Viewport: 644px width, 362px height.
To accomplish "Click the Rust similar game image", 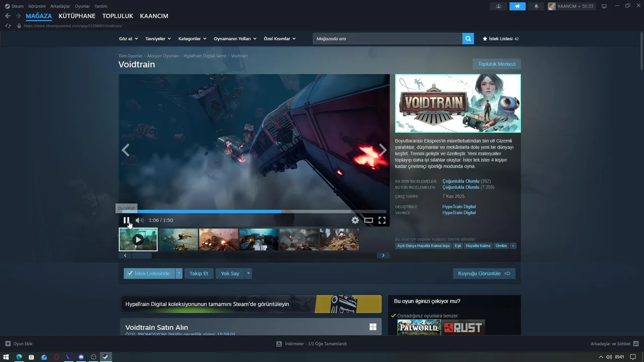I will (463, 328).
